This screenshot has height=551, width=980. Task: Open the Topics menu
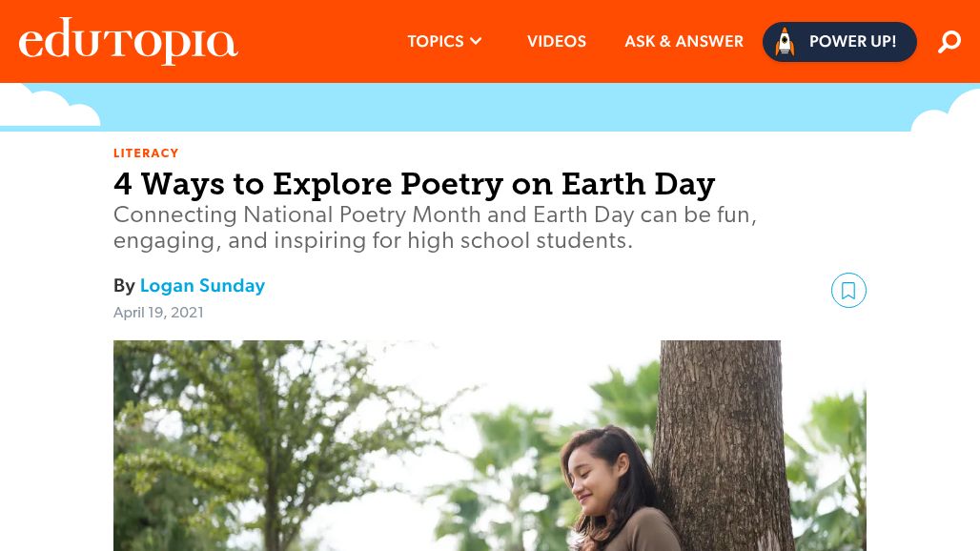coord(436,42)
